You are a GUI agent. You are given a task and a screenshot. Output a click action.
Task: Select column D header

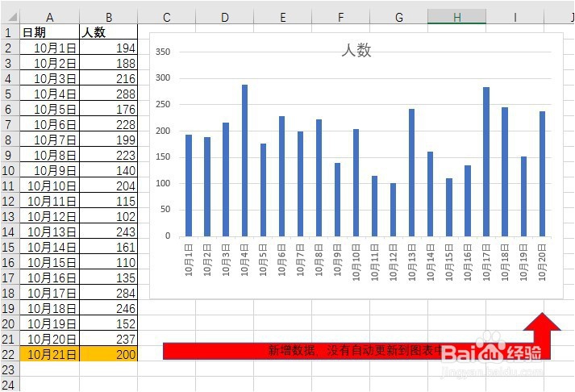tap(225, 17)
